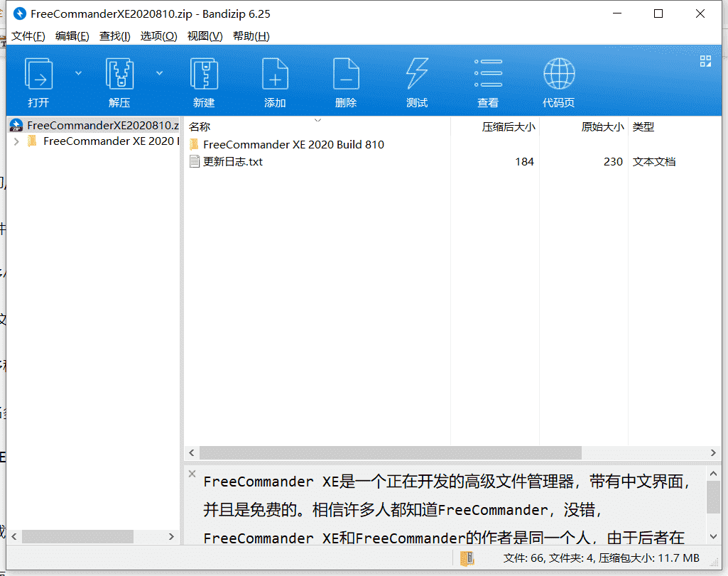The height and width of the screenshot is (576, 728).
Task: Select FreeCommander XE 2020 folder in tree
Action: click(111, 141)
